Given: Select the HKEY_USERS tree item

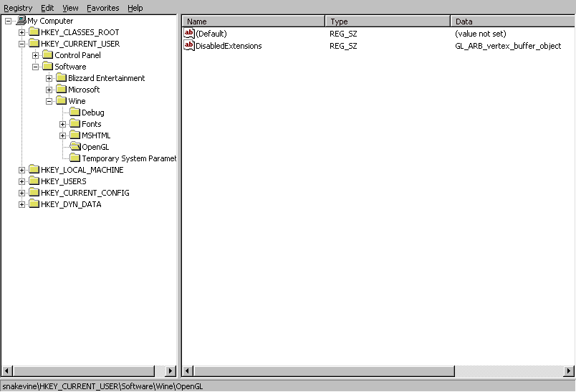Looking at the screenshot, I should [x=63, y=181].
